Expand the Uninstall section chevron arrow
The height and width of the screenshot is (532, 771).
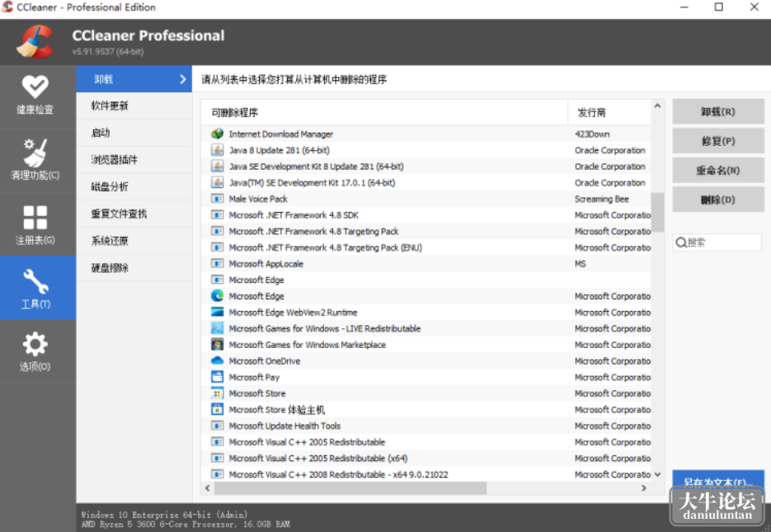[183, 79]
